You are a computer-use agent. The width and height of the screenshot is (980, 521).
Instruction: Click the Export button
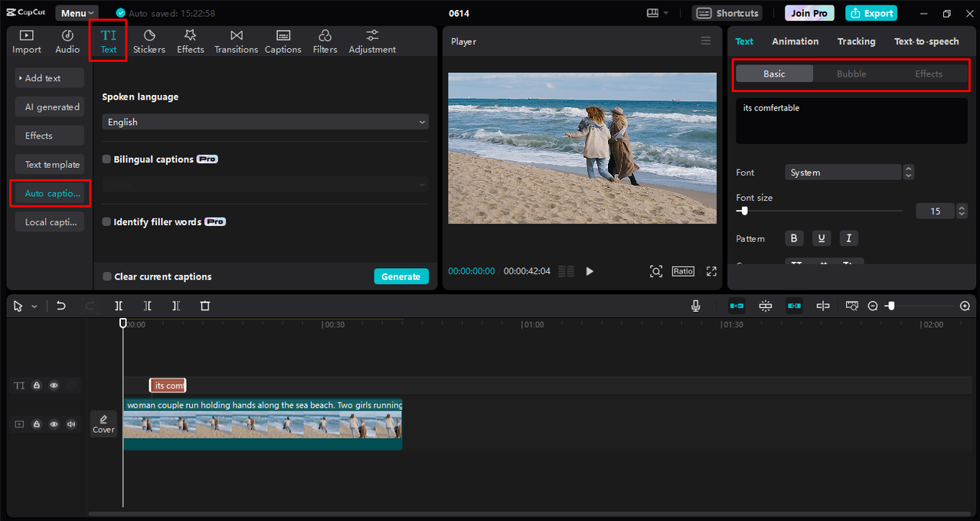[871, 13]
